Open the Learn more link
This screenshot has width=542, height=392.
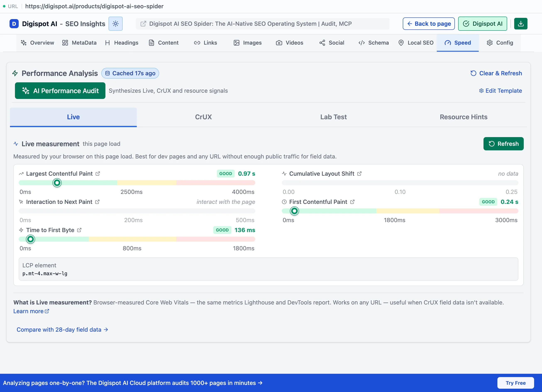coord(31,311)
